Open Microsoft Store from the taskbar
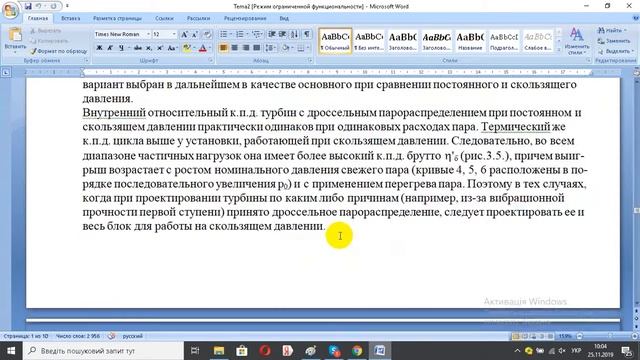This screenshot has height=360, width=640. [242, 351]
